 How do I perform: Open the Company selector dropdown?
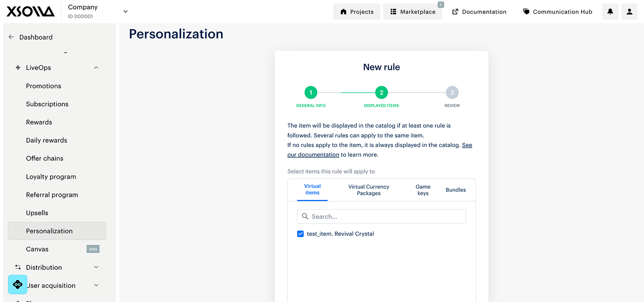[x=126, y=11]
